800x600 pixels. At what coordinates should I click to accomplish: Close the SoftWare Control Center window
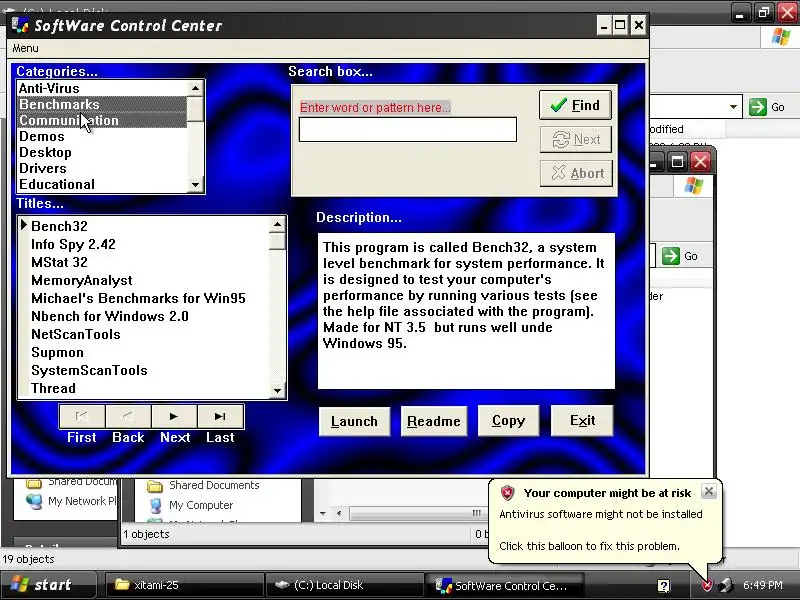click(x=638, y=25)
